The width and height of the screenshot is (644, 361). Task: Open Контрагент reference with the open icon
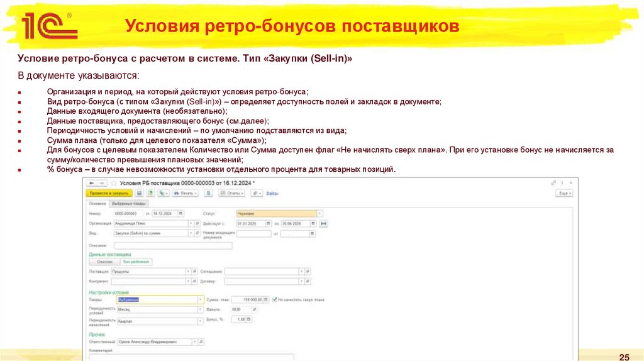point(194,281)
